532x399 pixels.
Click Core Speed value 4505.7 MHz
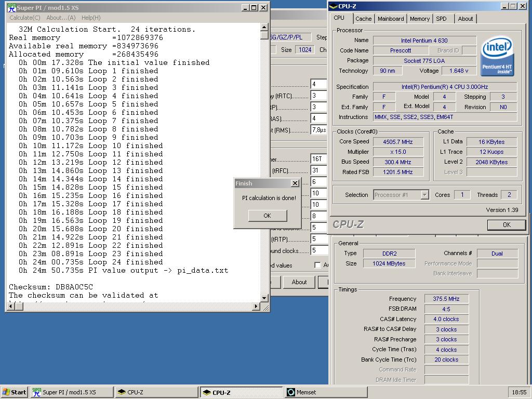398,142
